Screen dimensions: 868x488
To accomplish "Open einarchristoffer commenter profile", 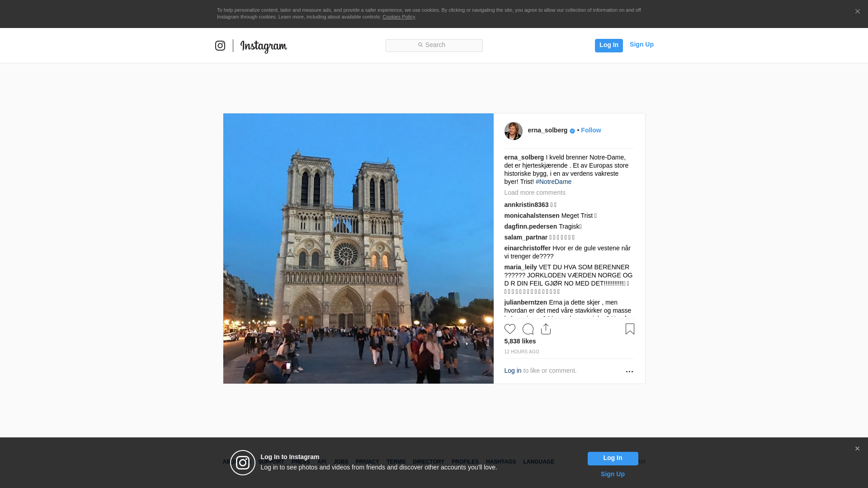I will [x=527, y=248].
